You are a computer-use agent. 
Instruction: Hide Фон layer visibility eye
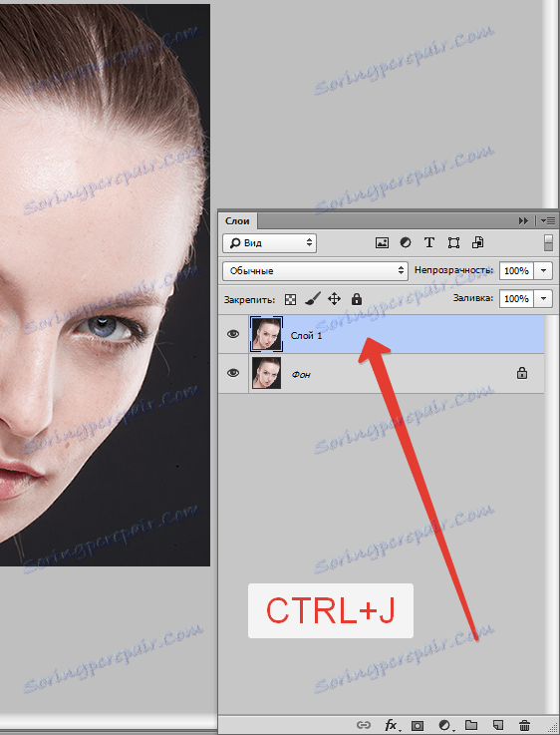(x=233, y=373)
